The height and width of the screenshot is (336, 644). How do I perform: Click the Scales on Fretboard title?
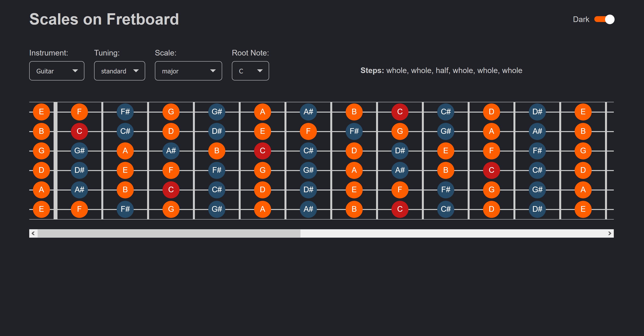pyautogui.click(x=104, y=19)
